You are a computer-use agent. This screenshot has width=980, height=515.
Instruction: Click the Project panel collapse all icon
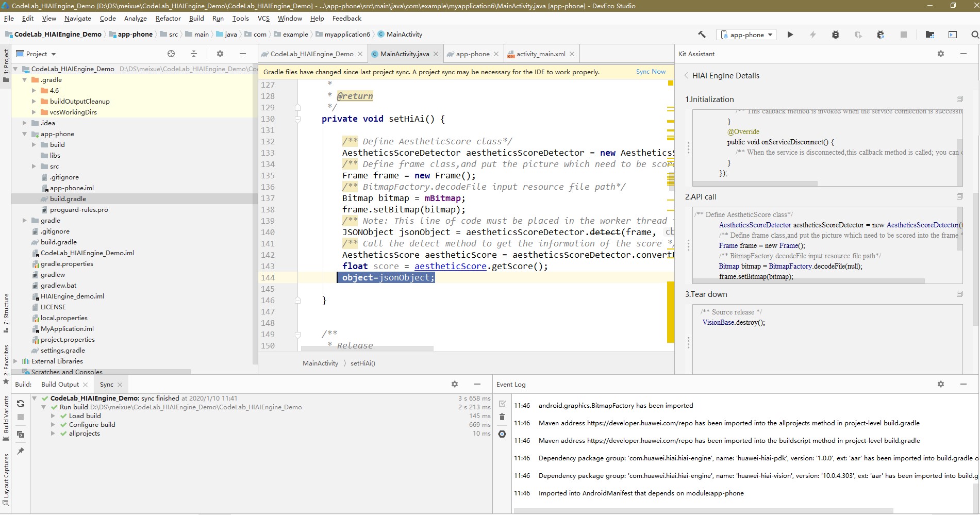click(194, 54)
